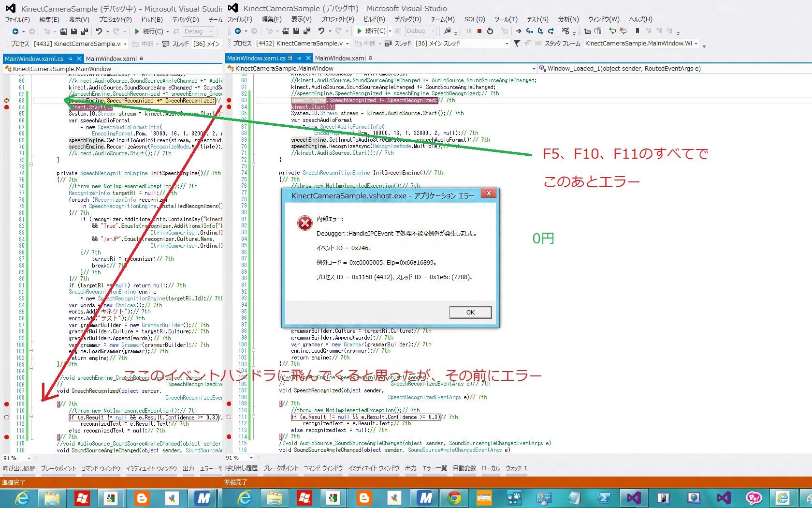
Task: Click Navigate Backward arrow in right window toolbar
Action: (237, 31)
